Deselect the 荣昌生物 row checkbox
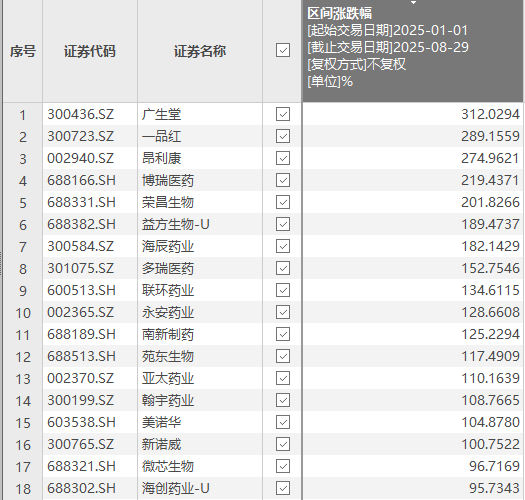The image size is (525, 500). click(283, 202)
